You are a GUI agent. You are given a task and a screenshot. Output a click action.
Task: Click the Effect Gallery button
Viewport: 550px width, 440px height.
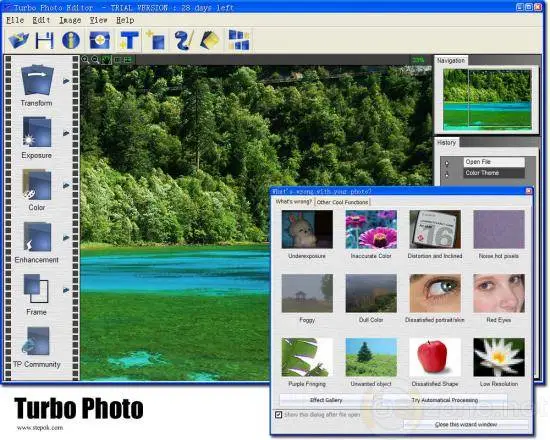(326, 400)
